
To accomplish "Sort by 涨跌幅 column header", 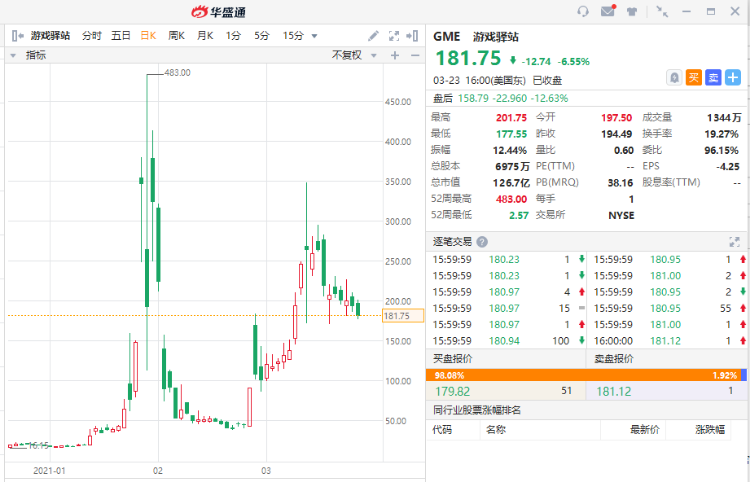I will point(710,430).
